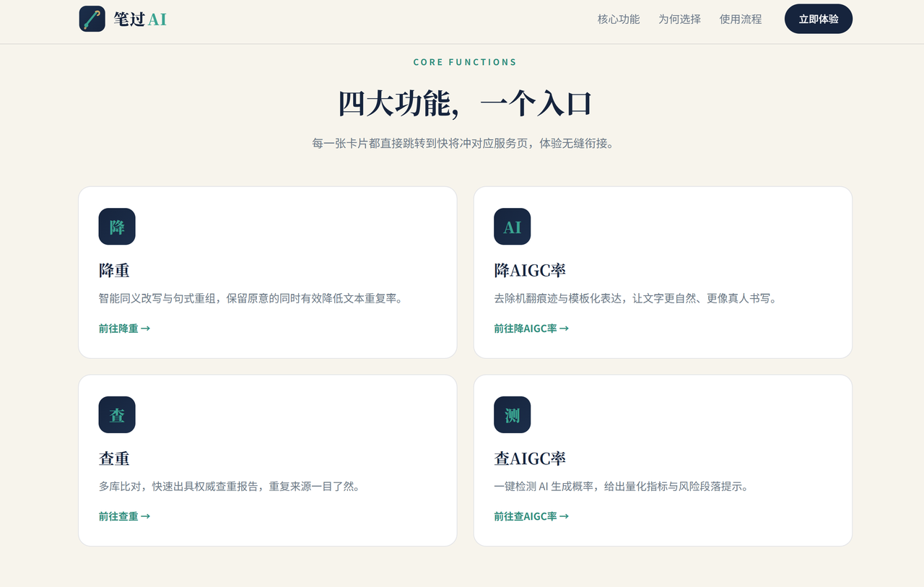Go to the 使用流程 nav item
This screenshot has width=924, height=587.
[741, 19]
